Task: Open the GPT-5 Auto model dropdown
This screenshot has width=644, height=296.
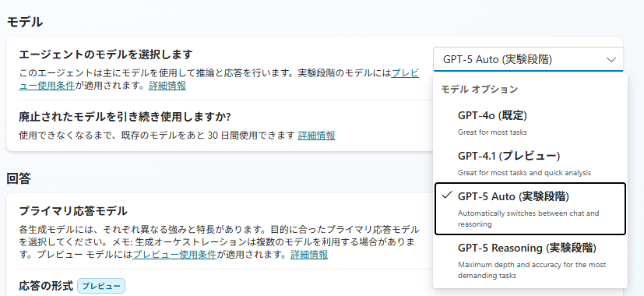Action: pos(528,60)
